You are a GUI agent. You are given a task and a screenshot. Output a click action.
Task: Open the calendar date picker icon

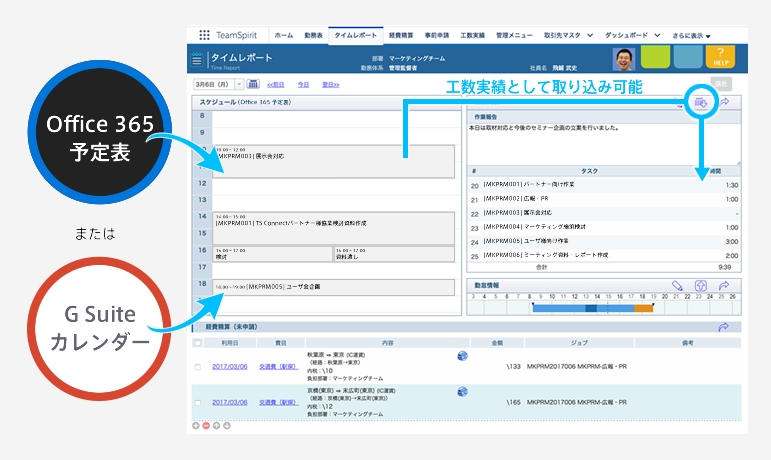253,84
